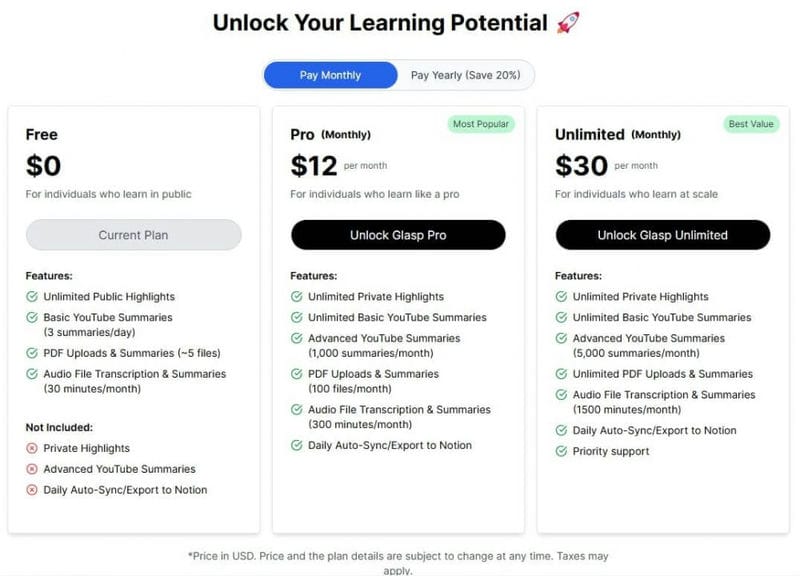The width and height of the screenshot is (800, 576).
Task: Click cross icon beside Free plan Notion sync
Action: coord(32,490)
